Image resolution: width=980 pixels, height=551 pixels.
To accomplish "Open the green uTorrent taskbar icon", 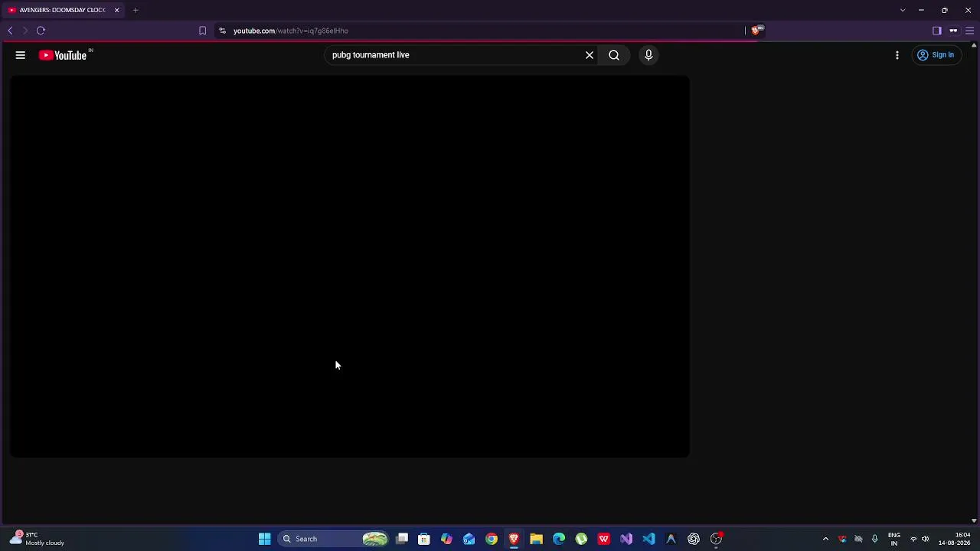I will click(581, 539).
